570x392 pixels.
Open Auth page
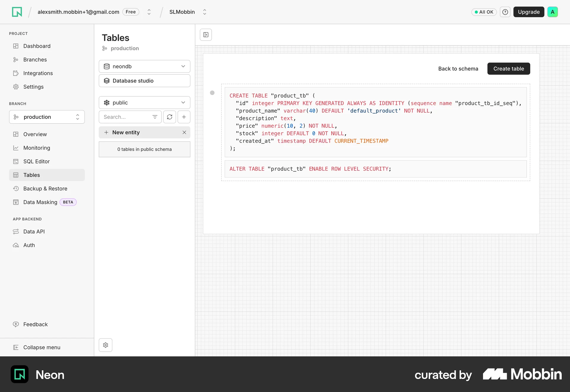(x=47, y=245)
